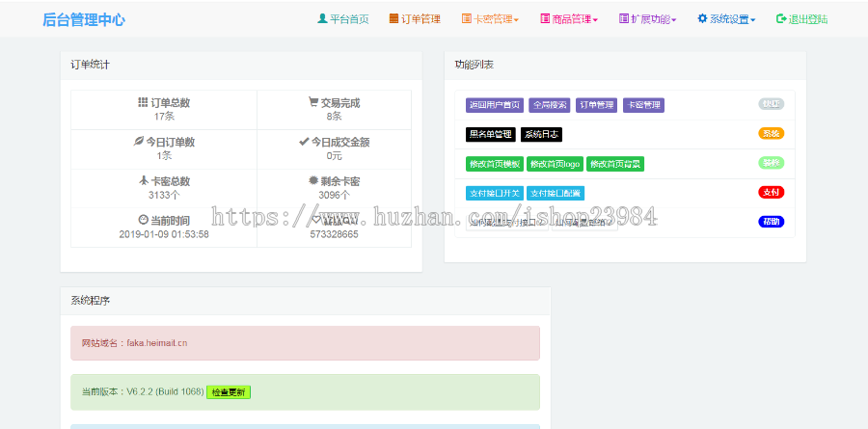Click the 8条 completed transactions value
The height and width of the screenshot is (429, 868).
click(x=334, y=117)
